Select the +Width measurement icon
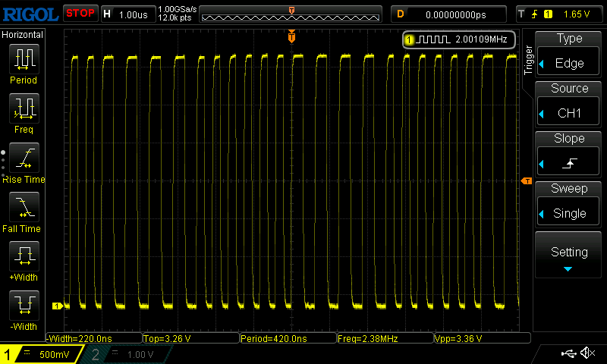The height and width of the screenshot is (364, 607). [x=24, y=256]
